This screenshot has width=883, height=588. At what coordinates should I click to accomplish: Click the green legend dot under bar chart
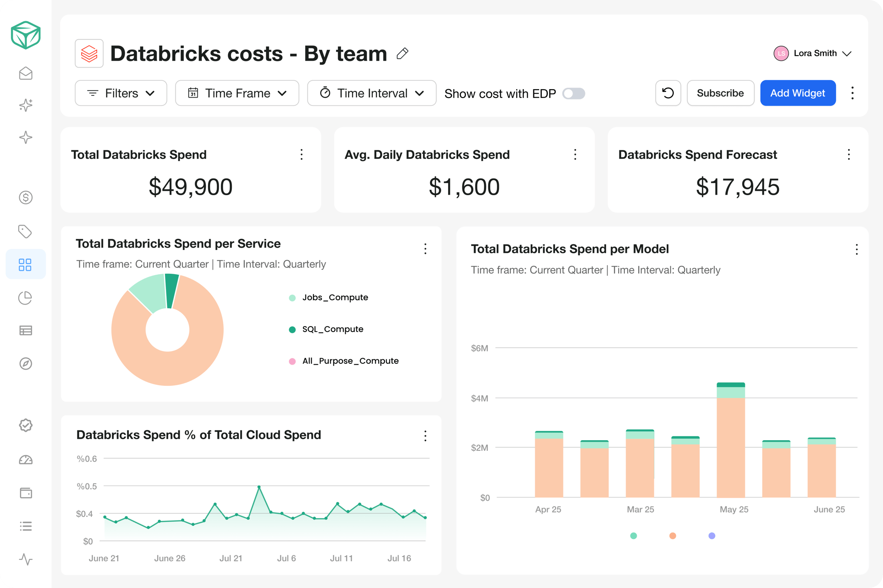[634, 536]
